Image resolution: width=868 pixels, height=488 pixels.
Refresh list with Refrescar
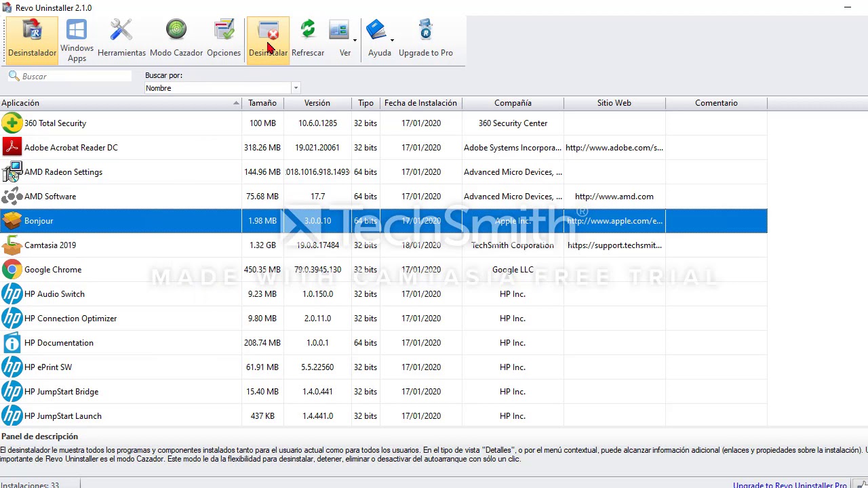pyautogui.click(x=308, y=40)
